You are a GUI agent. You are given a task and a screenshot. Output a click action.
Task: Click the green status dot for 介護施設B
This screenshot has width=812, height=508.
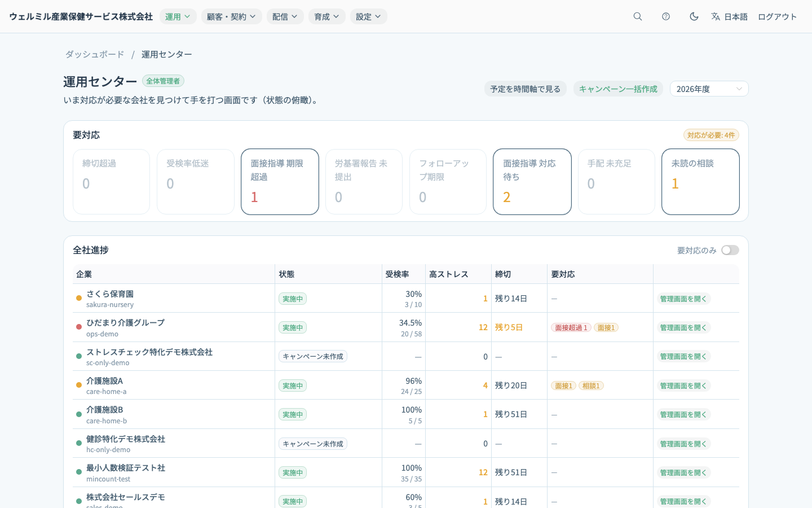click(x=79, y=414)
